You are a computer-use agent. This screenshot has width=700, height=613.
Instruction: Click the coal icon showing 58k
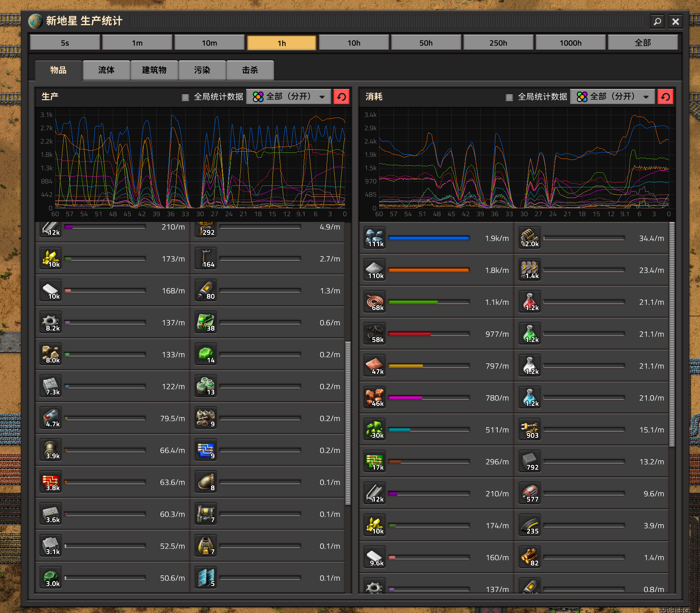(375, 334)
